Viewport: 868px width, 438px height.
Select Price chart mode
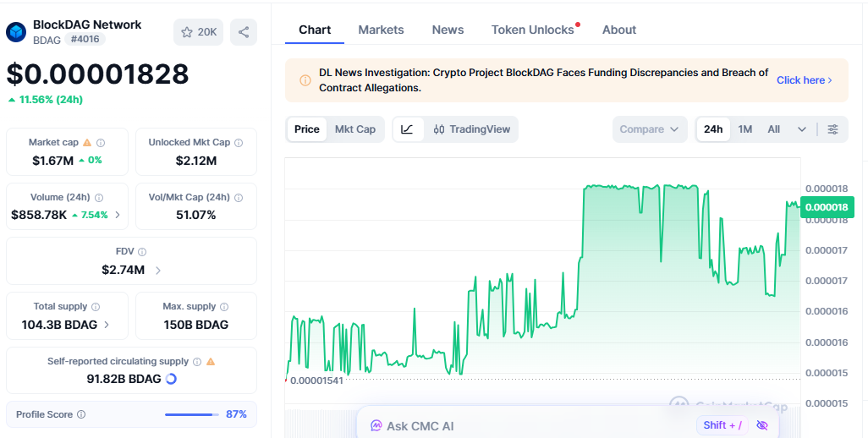tap(307, 129)
